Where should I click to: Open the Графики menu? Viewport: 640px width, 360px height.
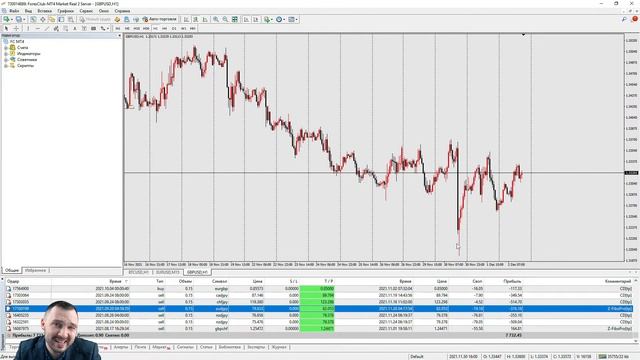click(x=65, y=11)
